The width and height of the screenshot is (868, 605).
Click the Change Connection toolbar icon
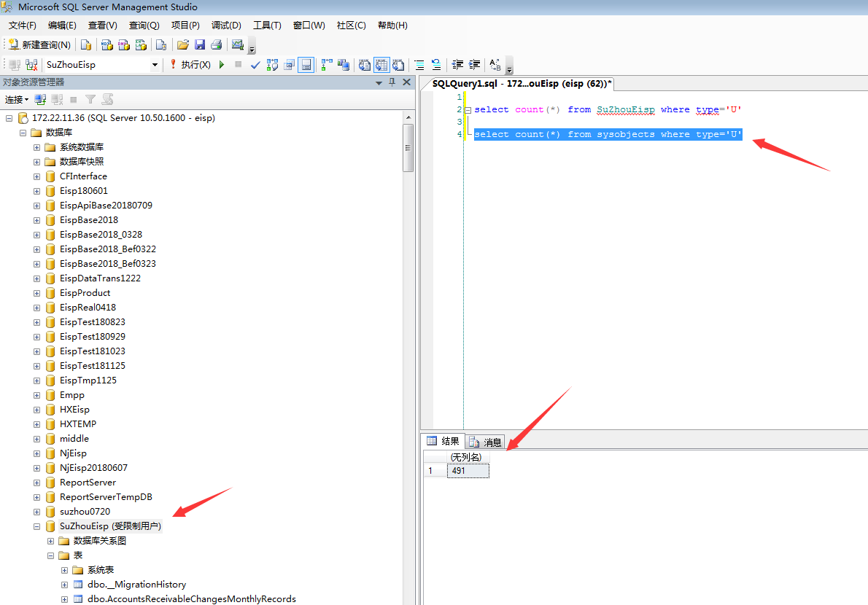click(31, 65)
